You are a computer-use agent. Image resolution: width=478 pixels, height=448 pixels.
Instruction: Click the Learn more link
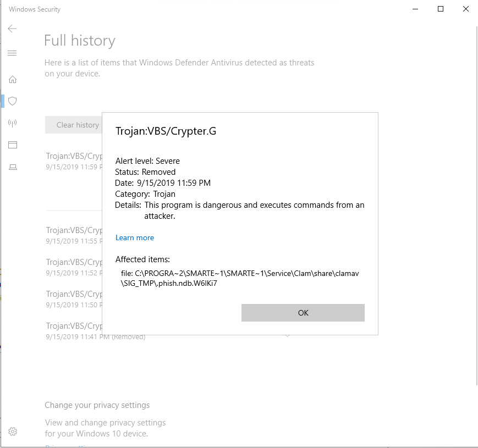click(x=134, y=237)
